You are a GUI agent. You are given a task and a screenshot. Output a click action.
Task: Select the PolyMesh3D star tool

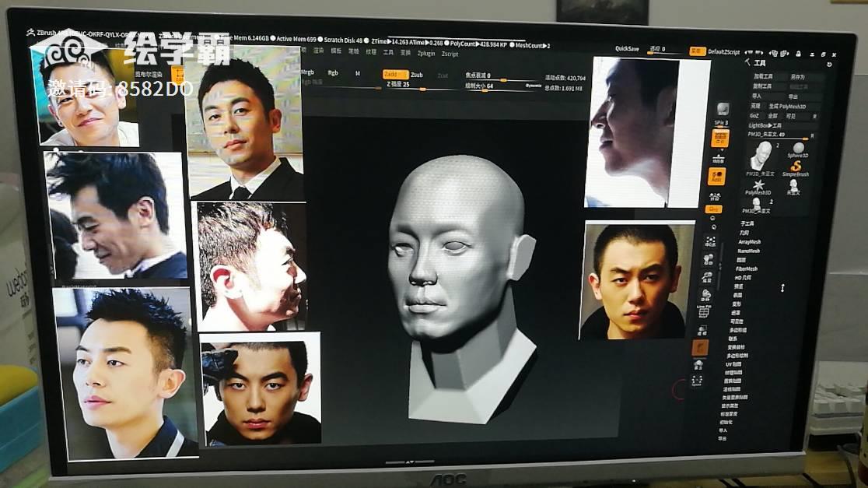click(758, 187)
